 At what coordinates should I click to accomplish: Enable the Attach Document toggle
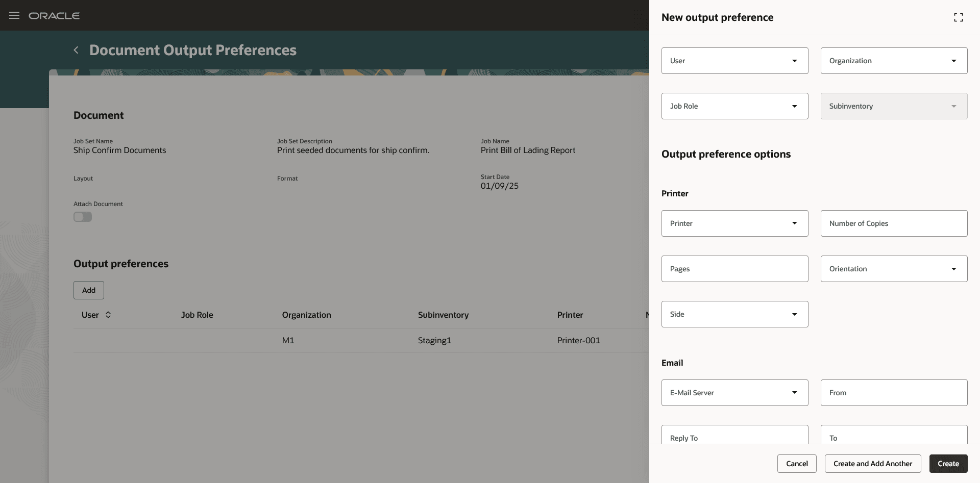(x=82, y=217)
